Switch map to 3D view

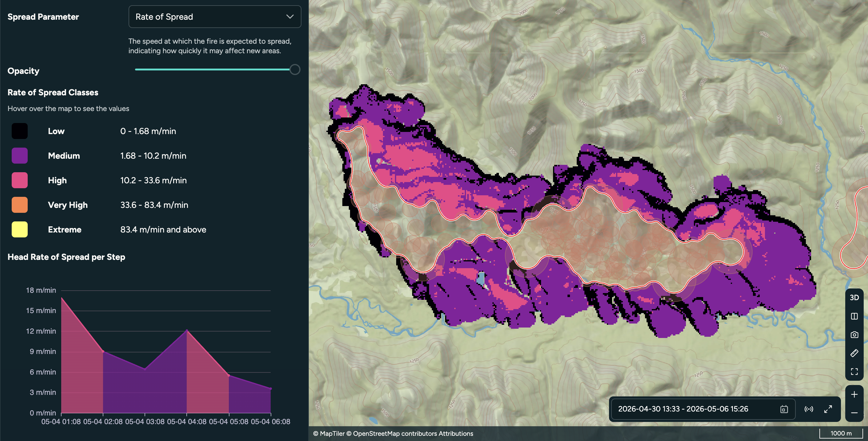tap(854, 297)
